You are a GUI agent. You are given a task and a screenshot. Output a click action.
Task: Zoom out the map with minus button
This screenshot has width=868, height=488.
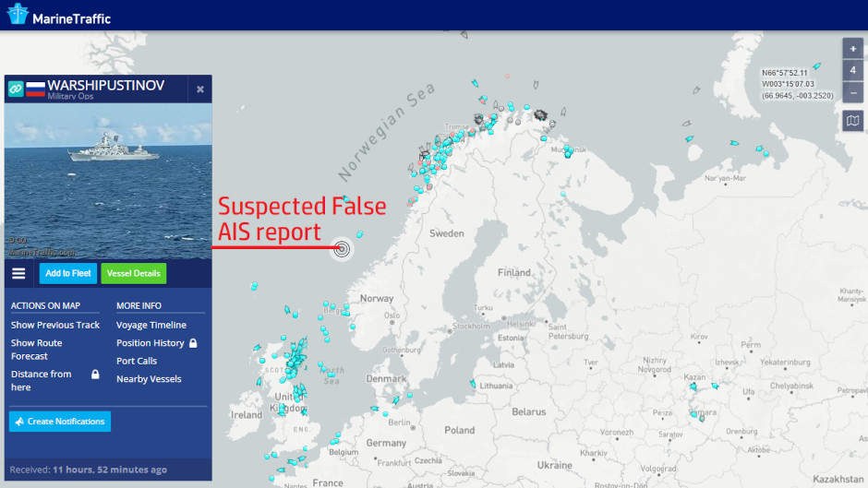852,92
